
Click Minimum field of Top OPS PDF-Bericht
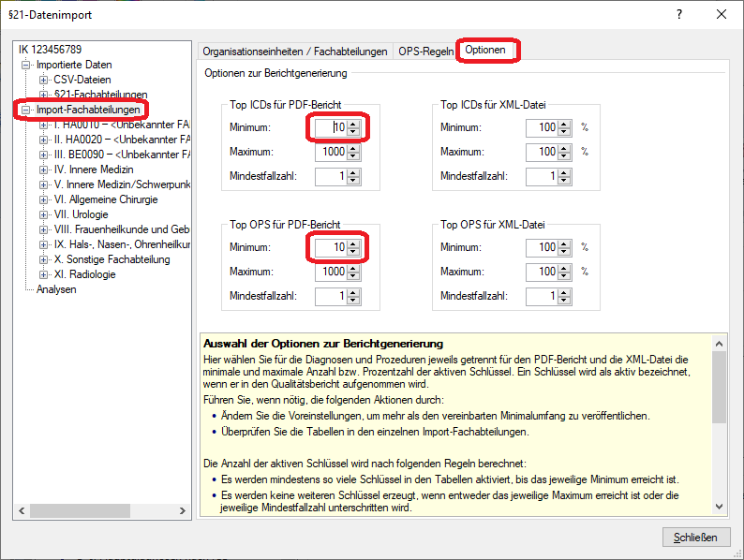(331, 247)
